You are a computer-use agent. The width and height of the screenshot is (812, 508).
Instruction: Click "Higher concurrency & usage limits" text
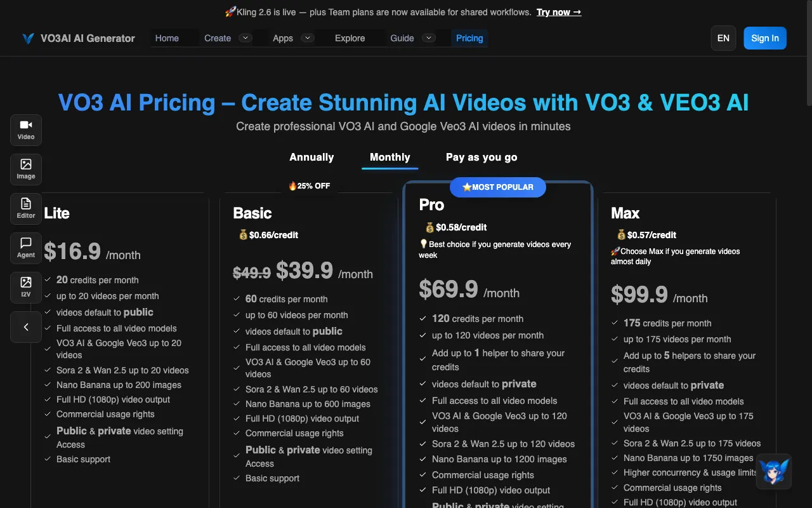click(x=690, y=472)
